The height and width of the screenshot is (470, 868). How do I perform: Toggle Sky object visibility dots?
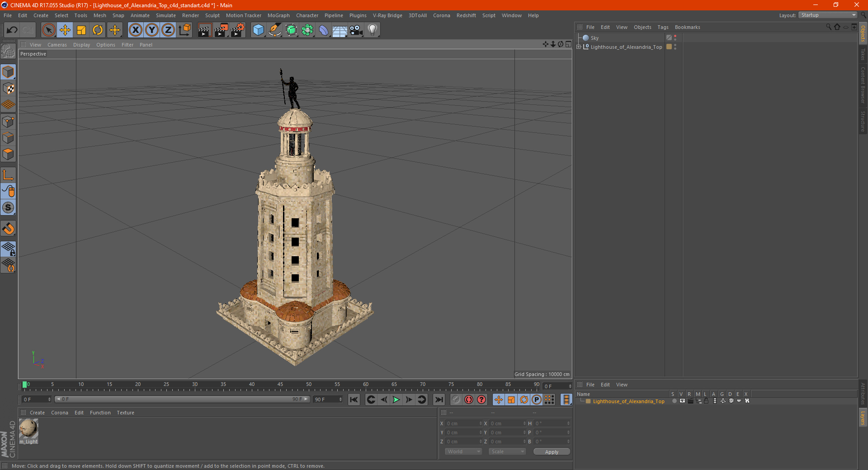click(675, 38)
